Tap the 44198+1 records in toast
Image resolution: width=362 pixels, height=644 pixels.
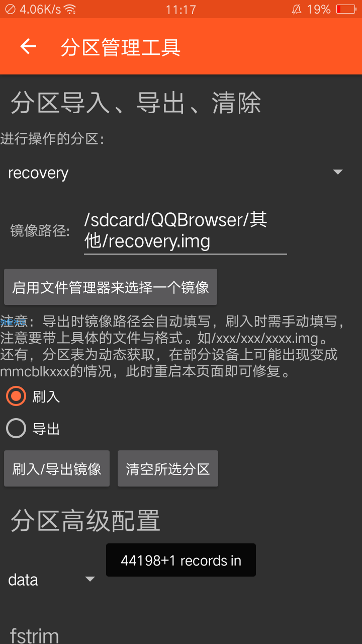tap(181, 560)
